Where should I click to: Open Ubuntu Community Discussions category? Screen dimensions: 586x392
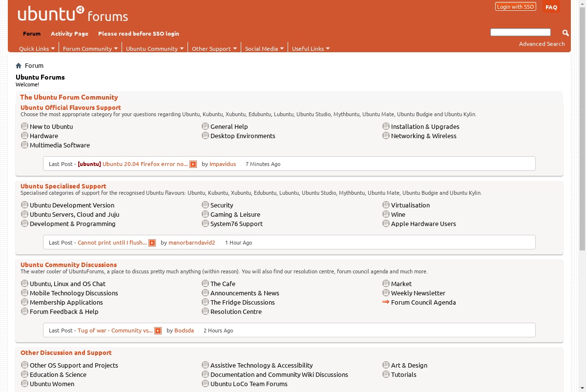point(69,265)
